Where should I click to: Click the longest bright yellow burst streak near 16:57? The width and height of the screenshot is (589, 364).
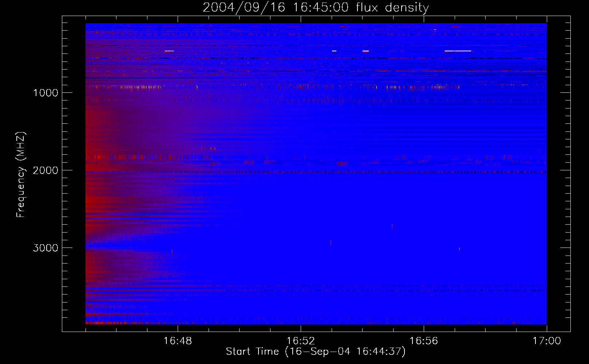click(458, 51)
